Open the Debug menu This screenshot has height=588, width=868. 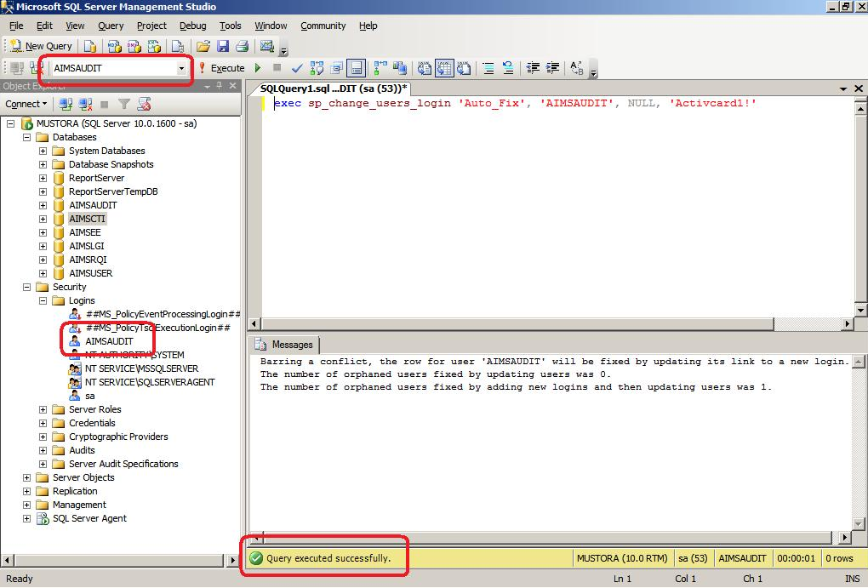coord(192,26)
